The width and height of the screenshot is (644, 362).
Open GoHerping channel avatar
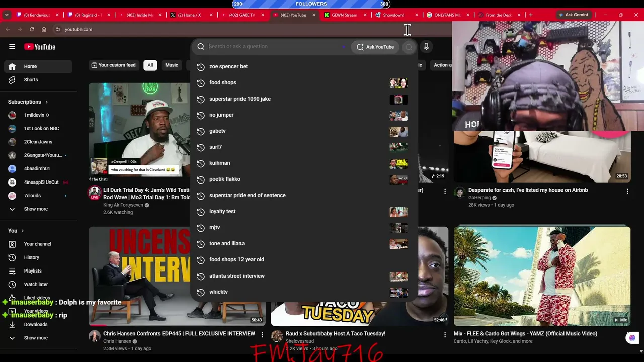(460, 193)
